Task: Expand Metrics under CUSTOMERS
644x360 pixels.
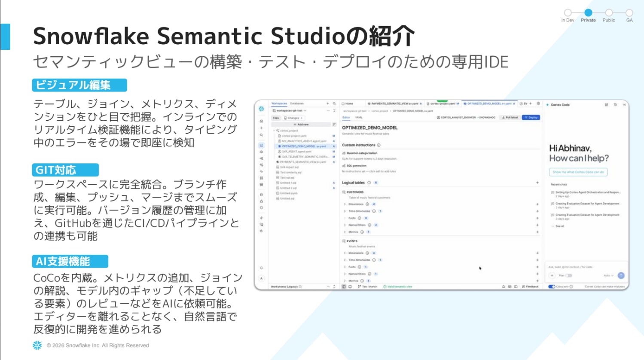Action: pyautogui.click(x=345, y=232)
